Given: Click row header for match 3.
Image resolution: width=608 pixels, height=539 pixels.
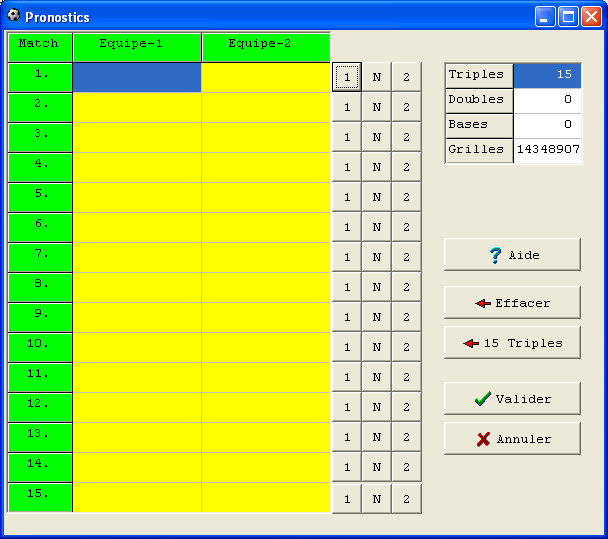Looking at the screenshot, I should pos(40,137).
